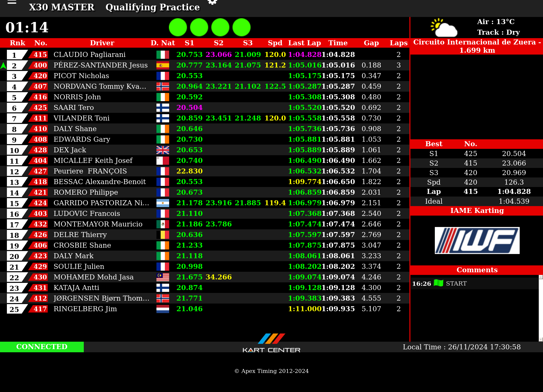Click the Apex Timing copyright link

(x=271, y=371)
